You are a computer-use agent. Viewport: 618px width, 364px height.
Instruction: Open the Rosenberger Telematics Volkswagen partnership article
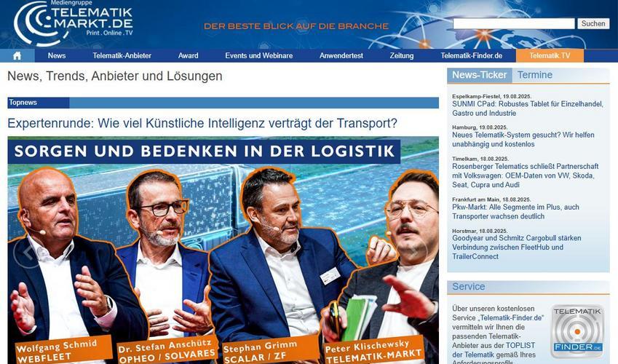pyautogui.click(x=525, y=175)
